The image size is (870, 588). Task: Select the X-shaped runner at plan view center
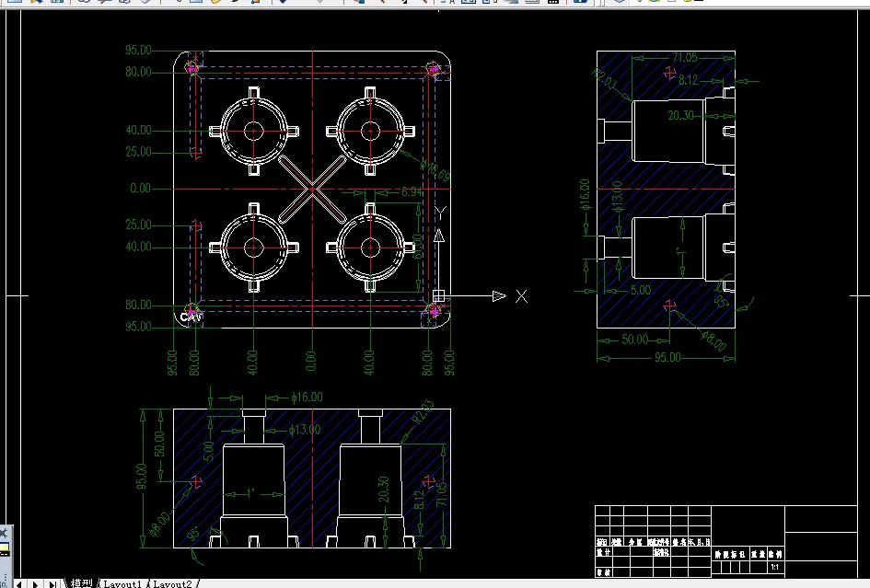pyautogui.click(x=312, y=190)
